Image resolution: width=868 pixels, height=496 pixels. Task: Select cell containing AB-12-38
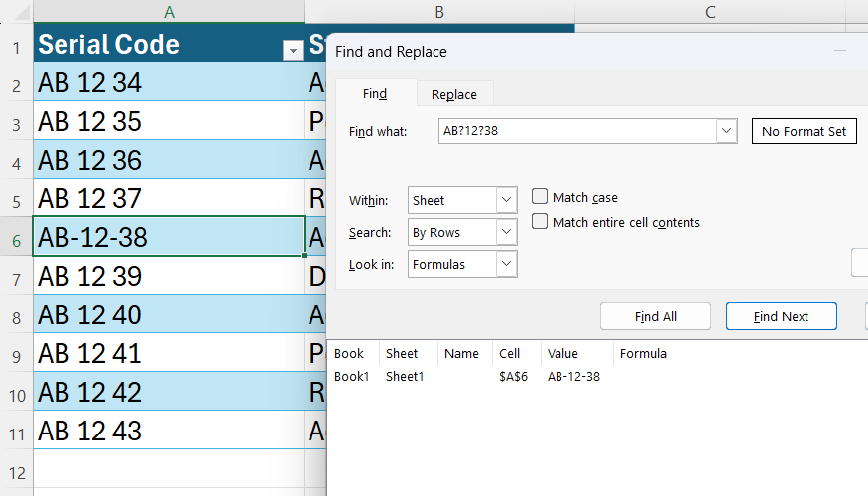point(169,237)
